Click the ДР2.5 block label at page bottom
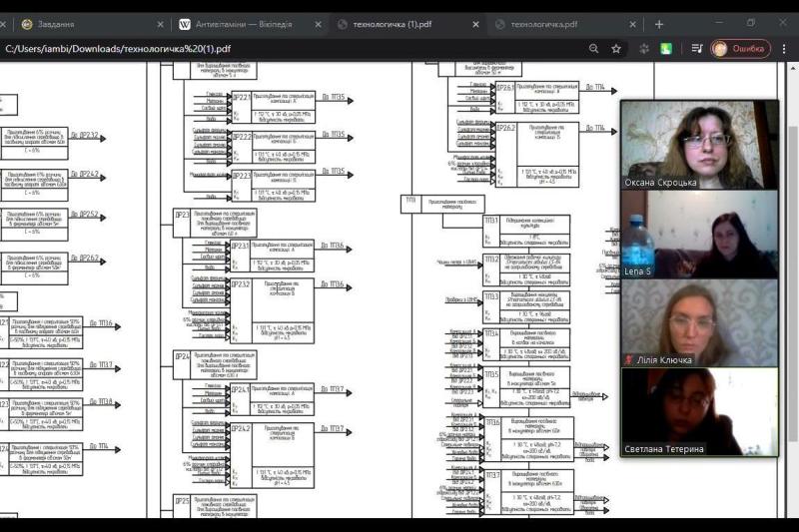This screenshot has width=799, height=532. tap(182, 501)
